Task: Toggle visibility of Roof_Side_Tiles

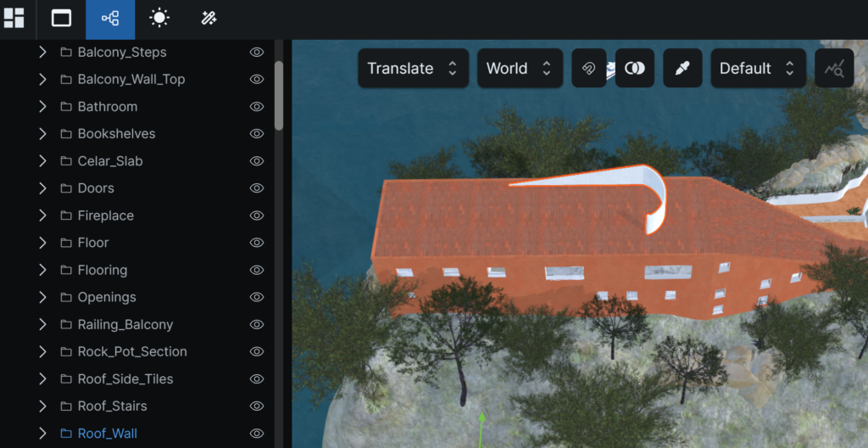Action: click(256, 378)
